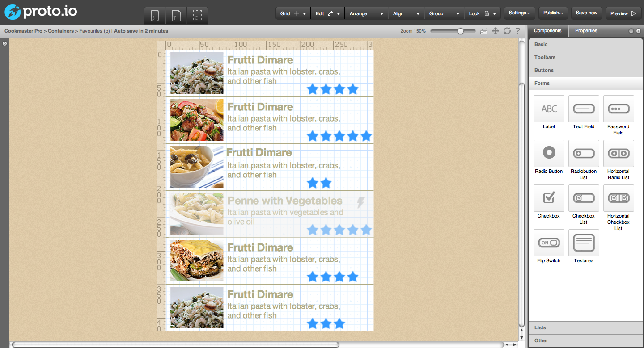Click Containers in the breadcrumb
The width and height of the screenshot is (644, 348).
pos(61,31)
